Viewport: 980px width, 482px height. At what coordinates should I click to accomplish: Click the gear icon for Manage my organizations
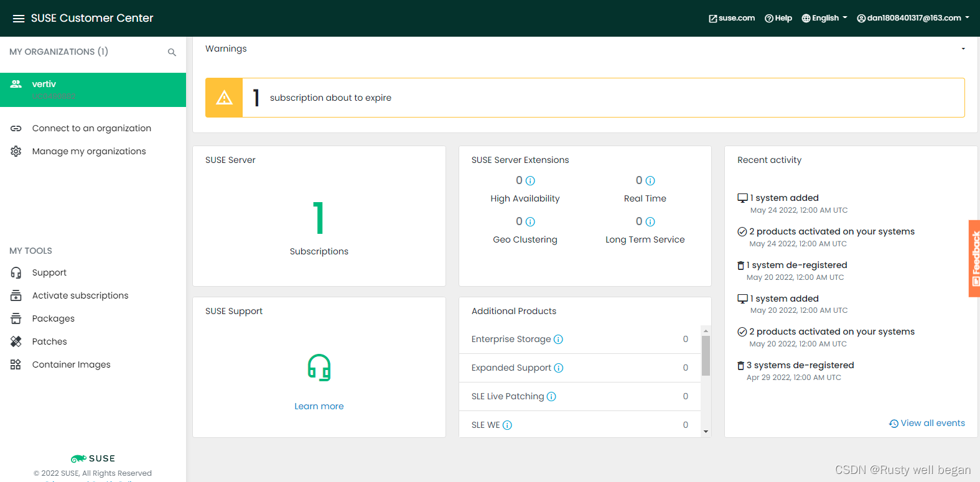coord(16,151)
